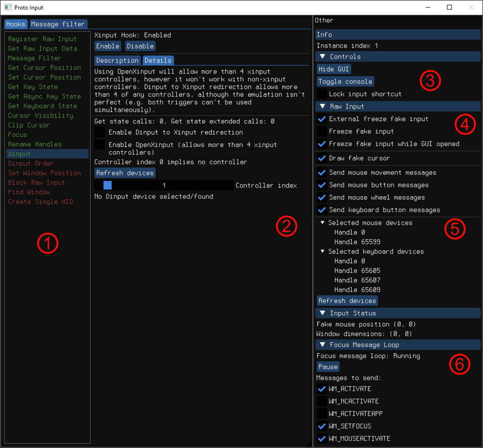
Task: Select keyboard device Handle 65605
Action: (x=357, y=271)
